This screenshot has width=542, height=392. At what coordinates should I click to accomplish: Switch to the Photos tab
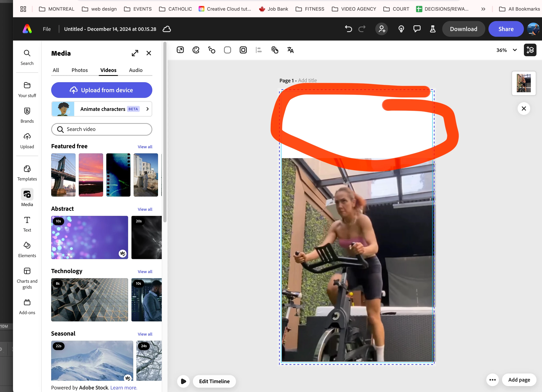[x=80, y=70]
